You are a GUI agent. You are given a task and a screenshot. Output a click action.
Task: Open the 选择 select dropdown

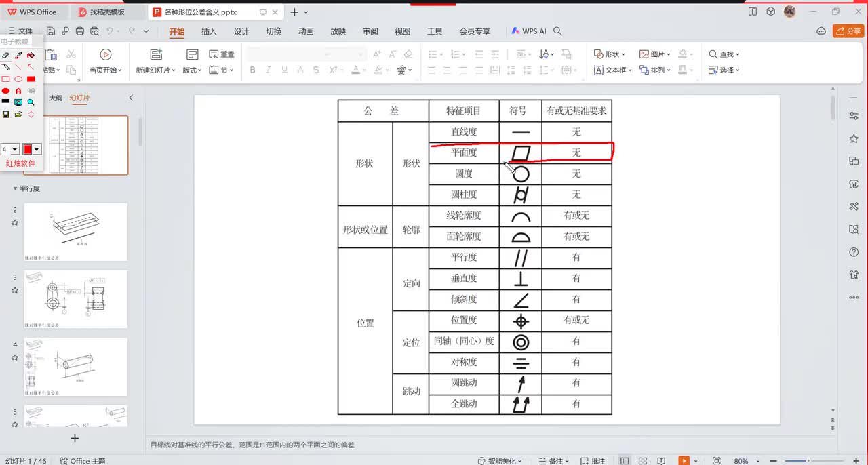pyautogui.click(x=724, y=70)
